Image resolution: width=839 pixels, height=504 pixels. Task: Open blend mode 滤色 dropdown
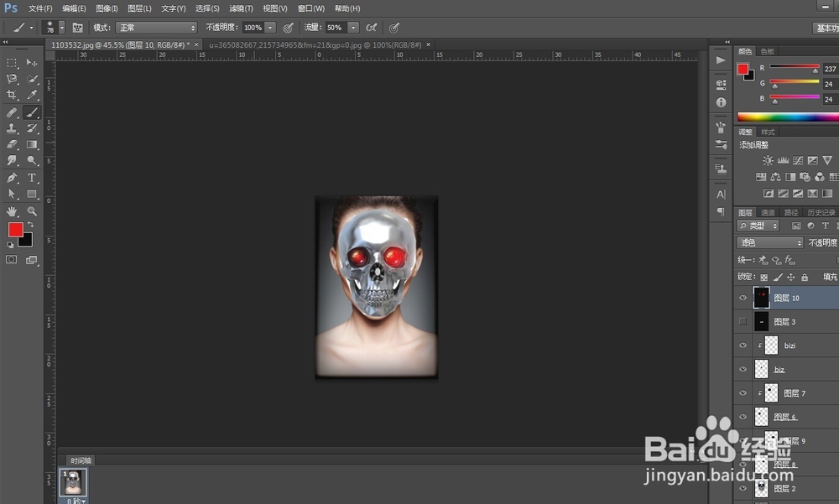(x=770, y=243)
